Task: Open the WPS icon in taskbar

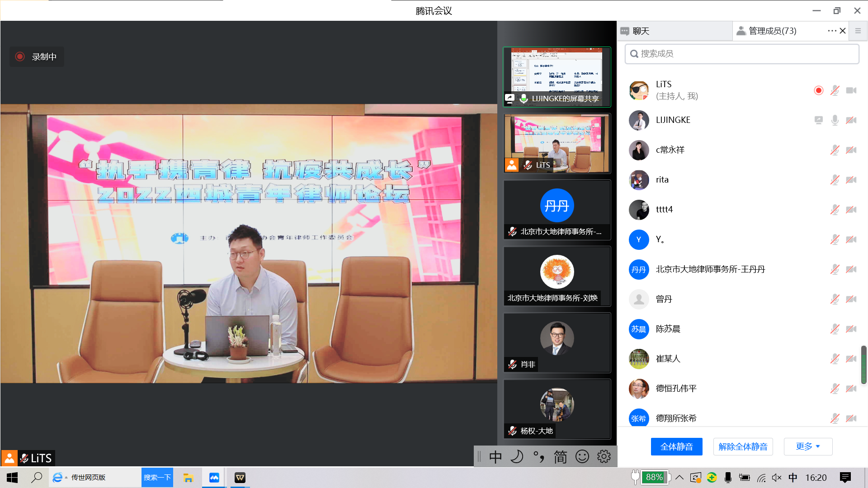Action: click(240, 478)
